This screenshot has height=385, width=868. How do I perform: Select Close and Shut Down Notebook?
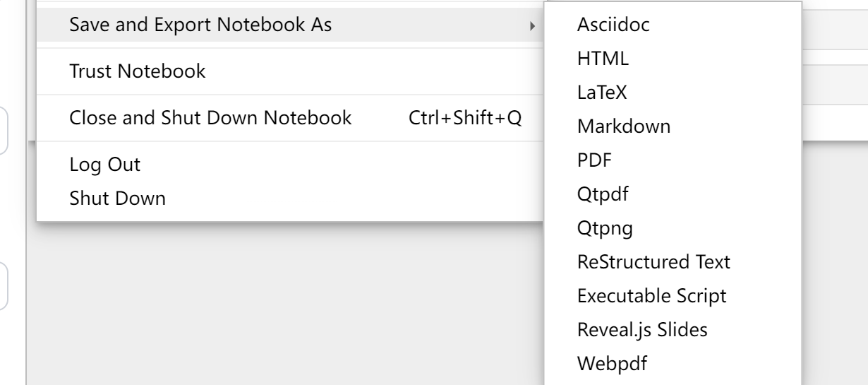(210, 118)
